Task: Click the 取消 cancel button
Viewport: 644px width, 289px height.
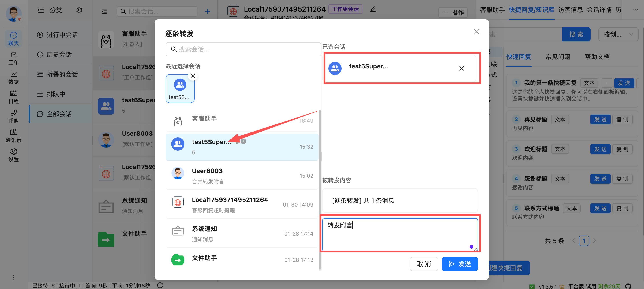Action: pos(423,264)
